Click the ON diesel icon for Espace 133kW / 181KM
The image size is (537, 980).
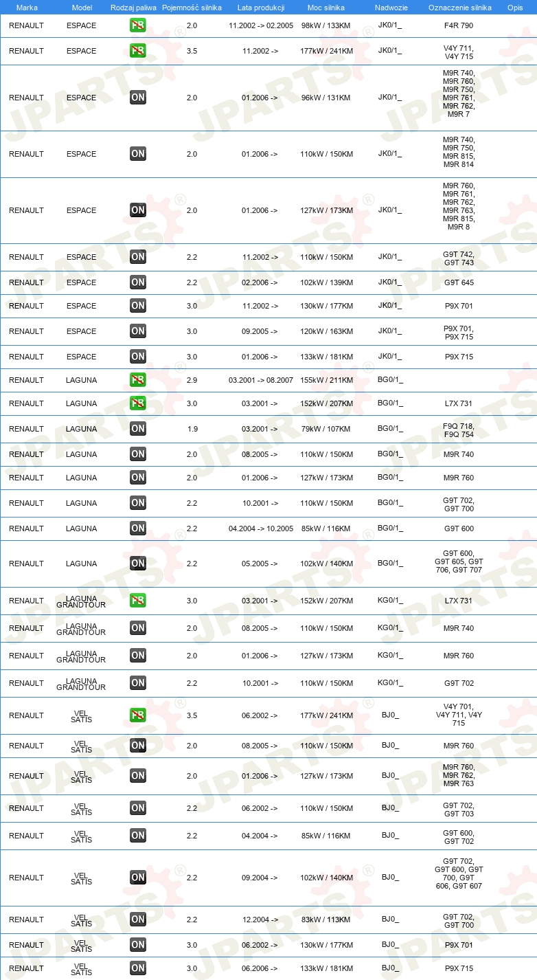click(138, 357)
